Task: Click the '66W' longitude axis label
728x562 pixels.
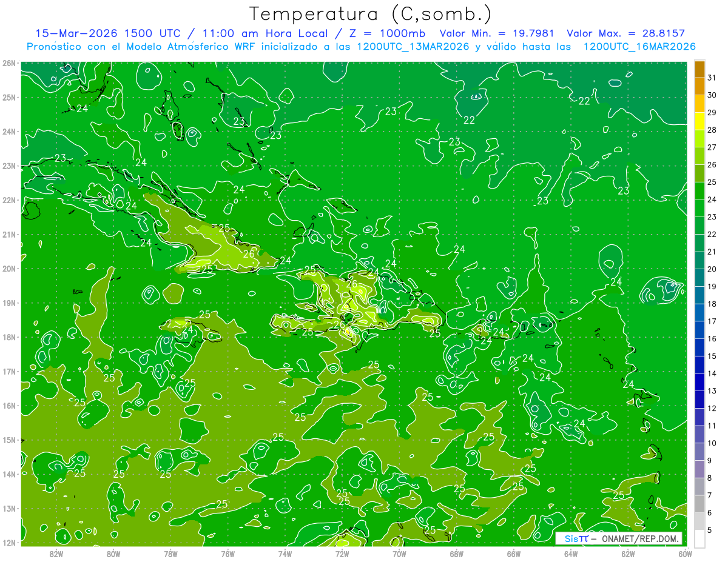Action: click(514, 554)
